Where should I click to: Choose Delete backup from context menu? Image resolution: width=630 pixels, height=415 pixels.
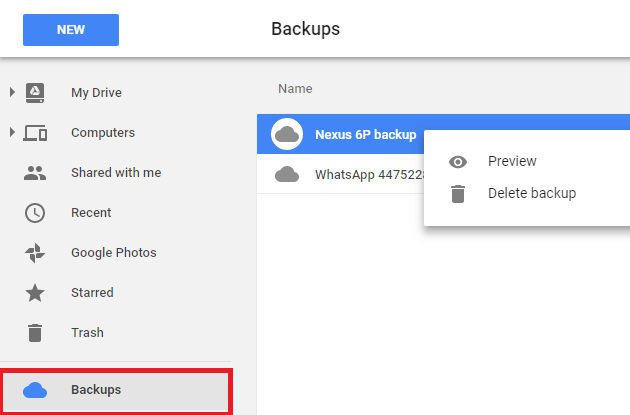pos(531,193)
